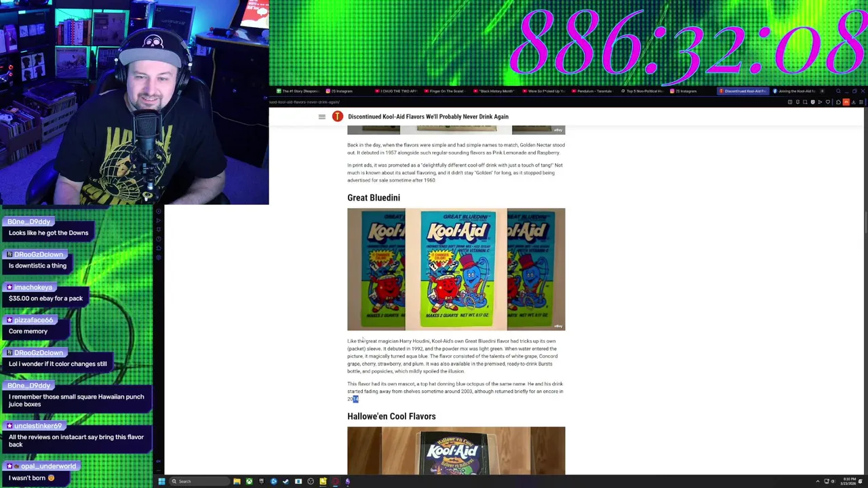Click the browser tab search magnifier icon
The height and width of the screenshot is (488, 868).
(x=838, y=91)
